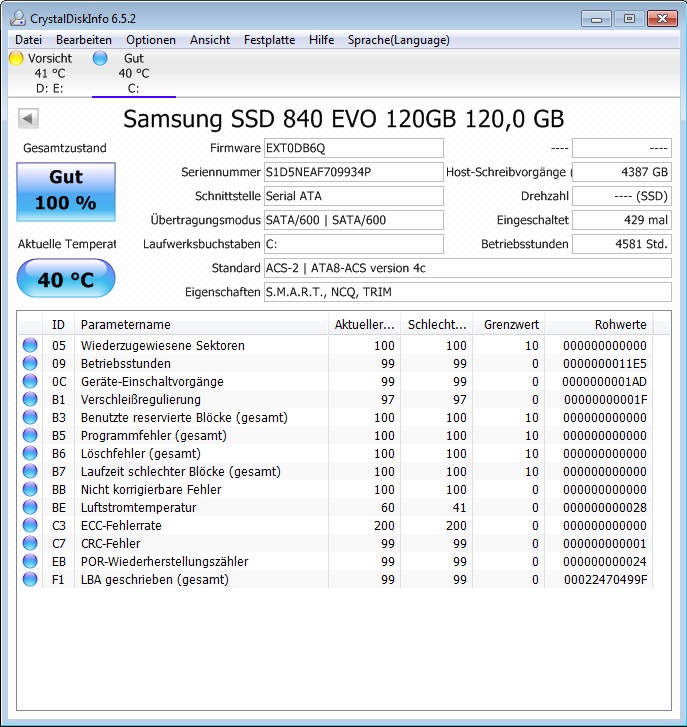Screen dimensions: 687x727
Task: Click the yellow Vorsicht status icon
Action: click(16, 58)
